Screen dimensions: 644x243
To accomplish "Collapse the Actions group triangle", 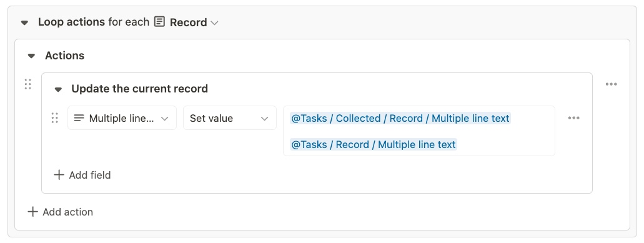I will (31, 56).
